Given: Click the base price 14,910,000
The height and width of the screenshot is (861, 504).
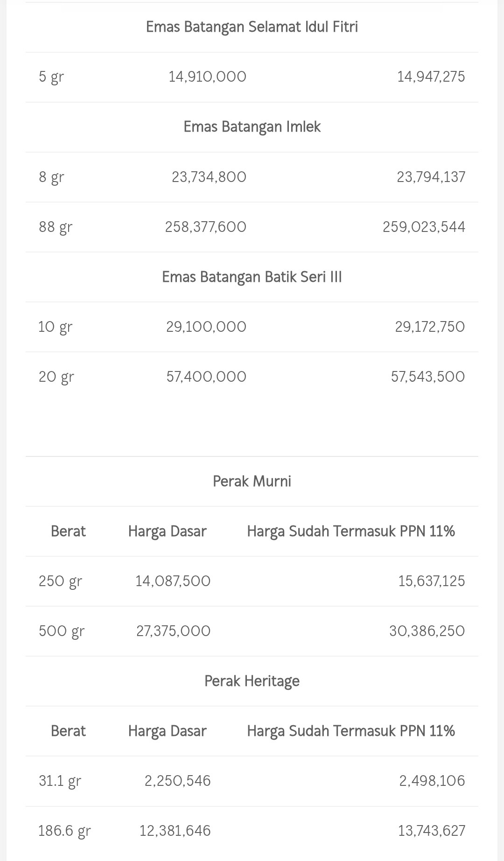Looking at the screenshot, I should click(x=207, y=77).
